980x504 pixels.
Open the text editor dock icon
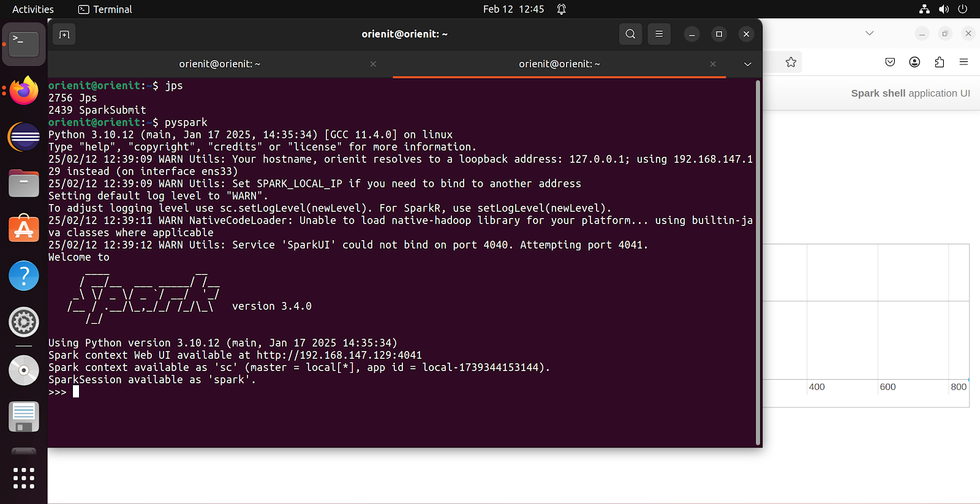point(24,417)
